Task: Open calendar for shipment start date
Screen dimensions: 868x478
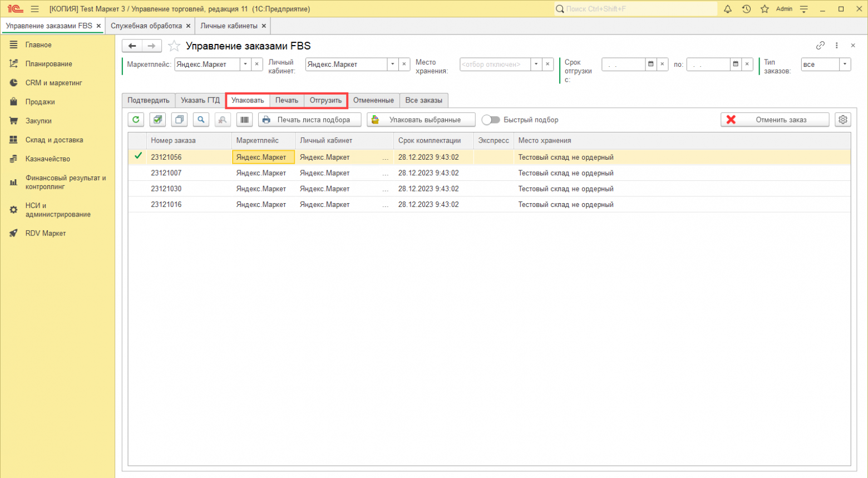Action: (650, 64)
